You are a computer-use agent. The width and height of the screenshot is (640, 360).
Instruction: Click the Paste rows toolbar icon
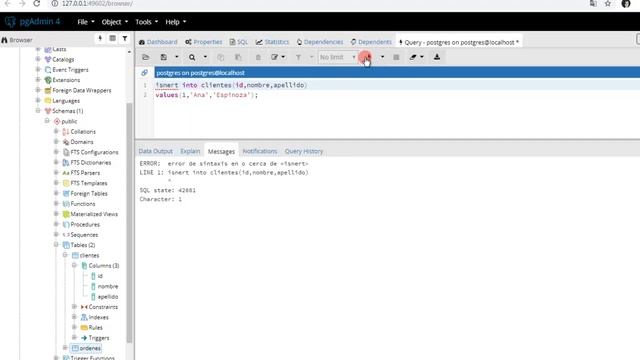click(238, 57)
